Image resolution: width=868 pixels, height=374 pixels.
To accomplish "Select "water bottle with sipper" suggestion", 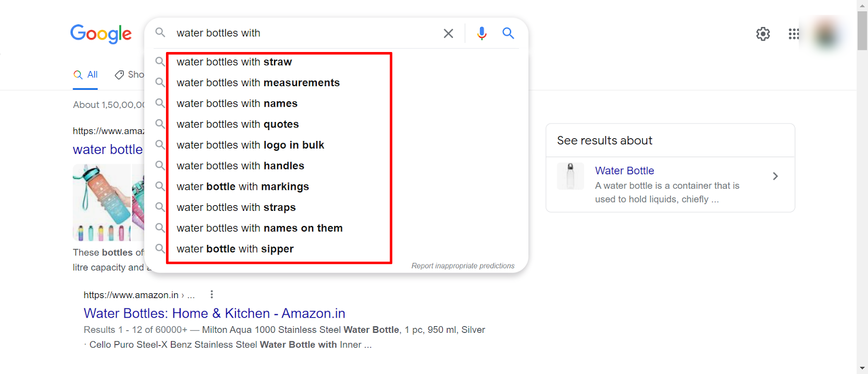I will [235, 249].
